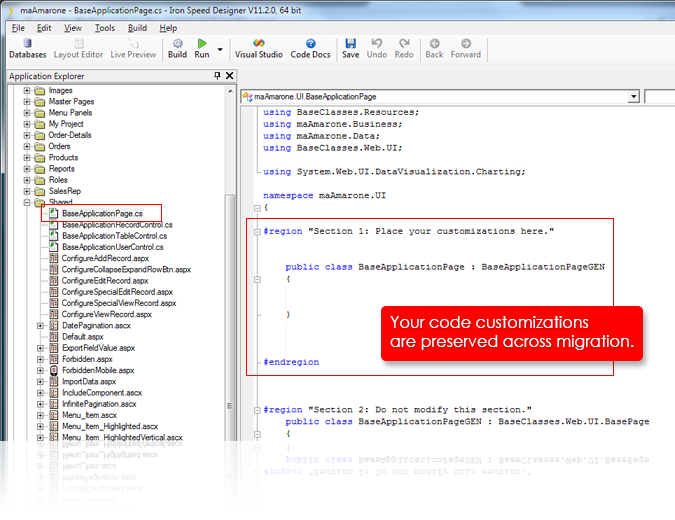Click the maAmarone.UI.BaseApplicationPage combo box
Screen dimensions: 675x520
click(440, 96)
